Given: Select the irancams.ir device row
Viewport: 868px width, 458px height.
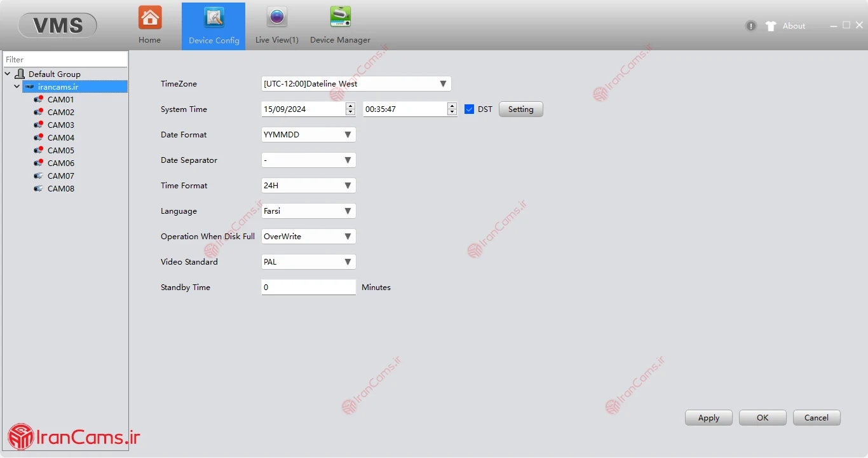Looking at the screenshot, I should pos(75,87).
